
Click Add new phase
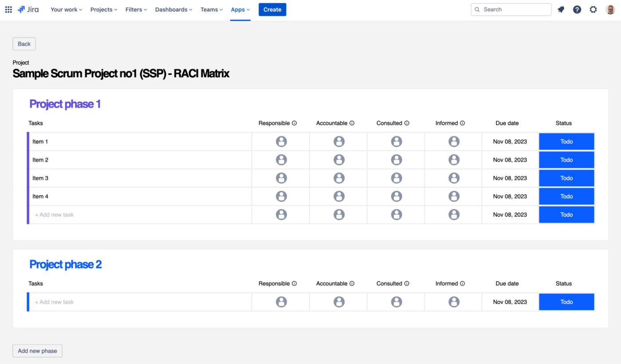[x=37, y=351]
